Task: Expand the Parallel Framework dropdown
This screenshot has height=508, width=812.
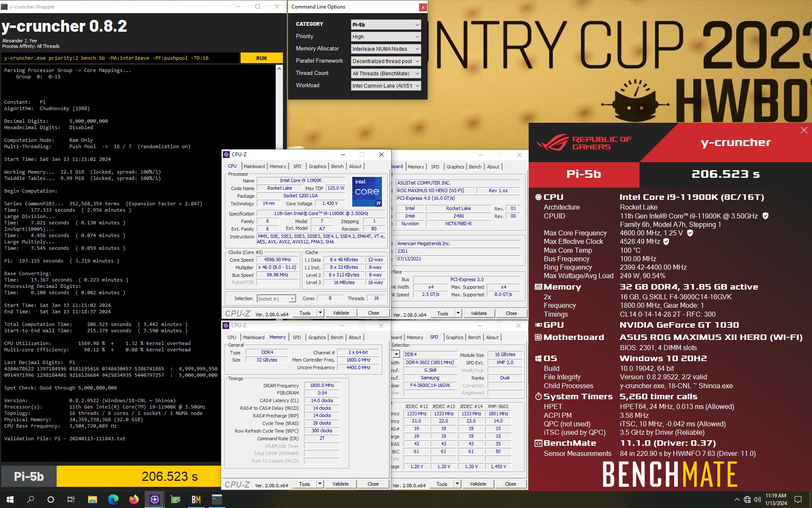Action: pos(386,61)
